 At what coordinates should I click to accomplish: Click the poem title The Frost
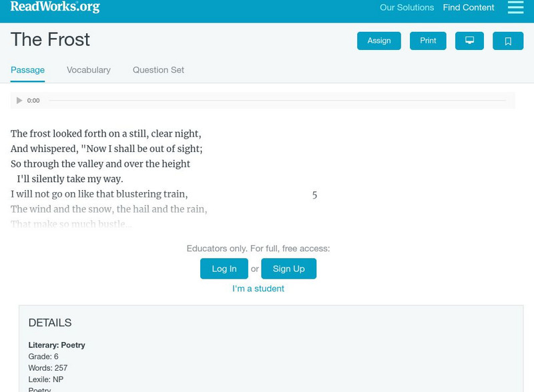50,40
